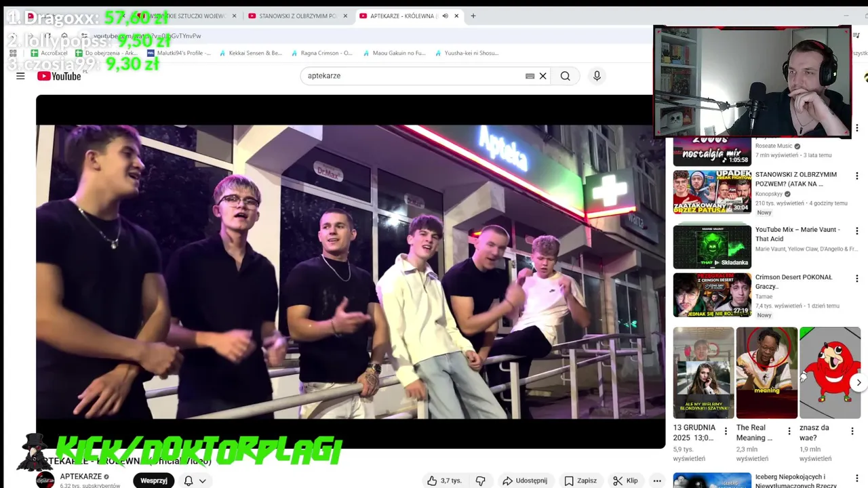Click the Wesprzyj button

tap(154, 481)
